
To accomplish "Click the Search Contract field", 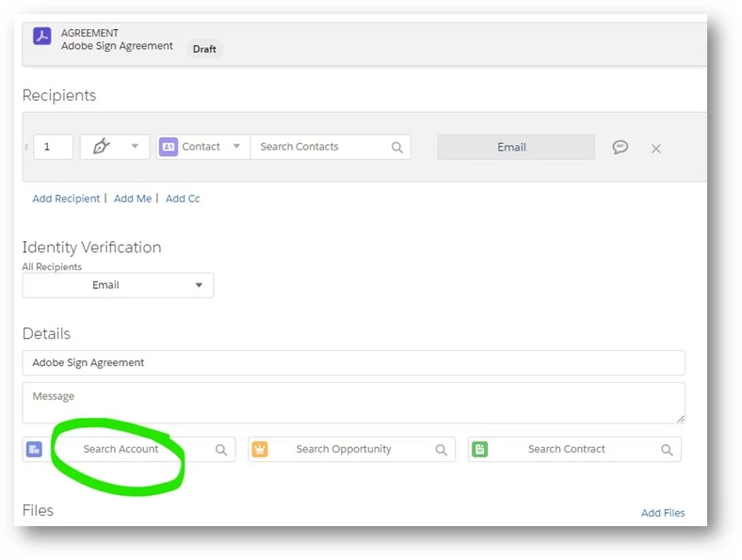I will click(574, 449).
